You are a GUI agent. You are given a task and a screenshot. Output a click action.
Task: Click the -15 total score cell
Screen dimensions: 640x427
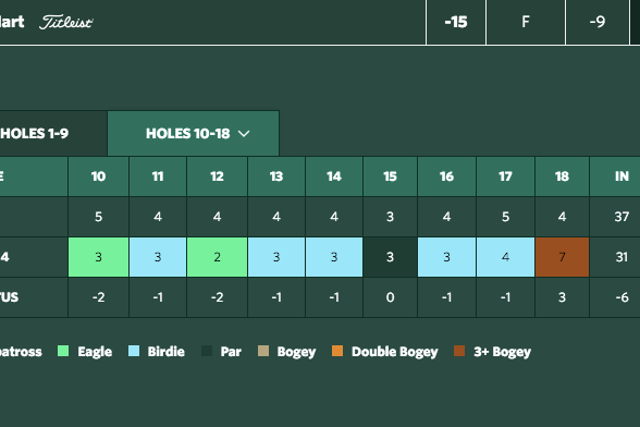coord(456,22)
